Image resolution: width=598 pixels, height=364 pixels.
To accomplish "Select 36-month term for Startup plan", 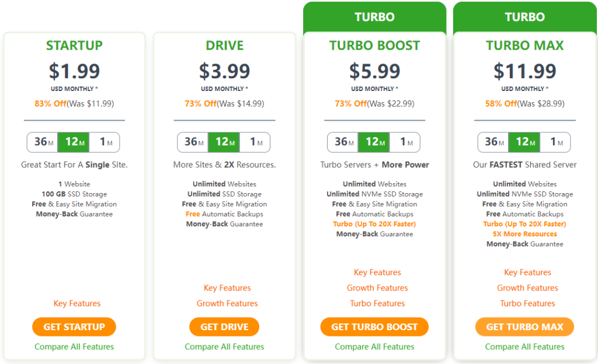I will tap(43, 142).
